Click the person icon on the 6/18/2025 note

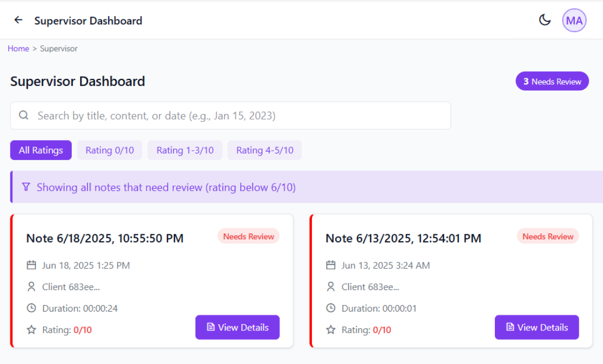(31, 286)
